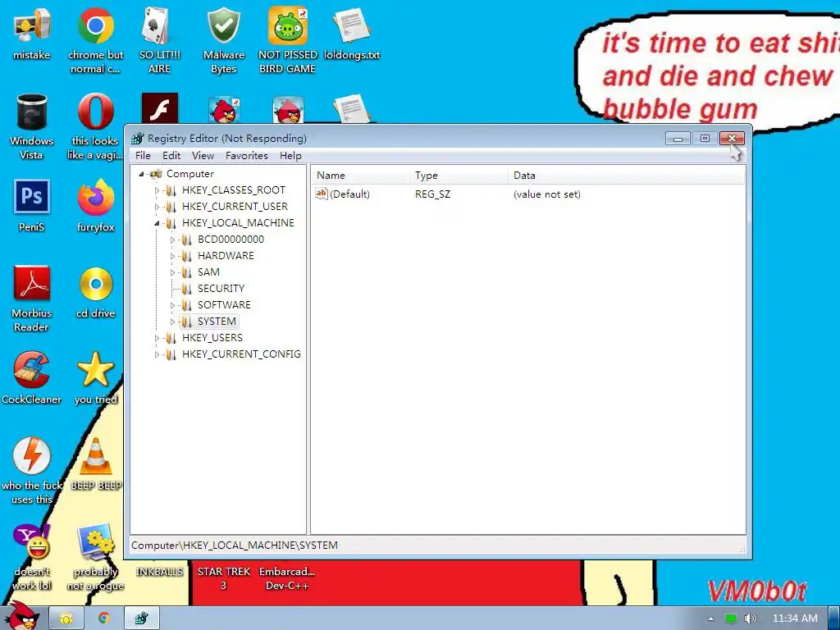Open the Favorites menu
The image size is (840, 630).
coord(246,155)
